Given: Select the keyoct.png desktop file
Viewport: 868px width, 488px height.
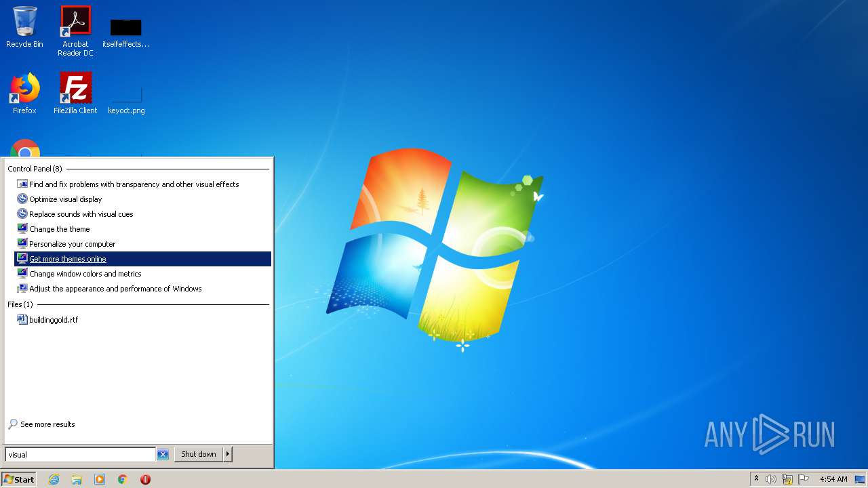Looking at the screenshot, I should point(126,99).
